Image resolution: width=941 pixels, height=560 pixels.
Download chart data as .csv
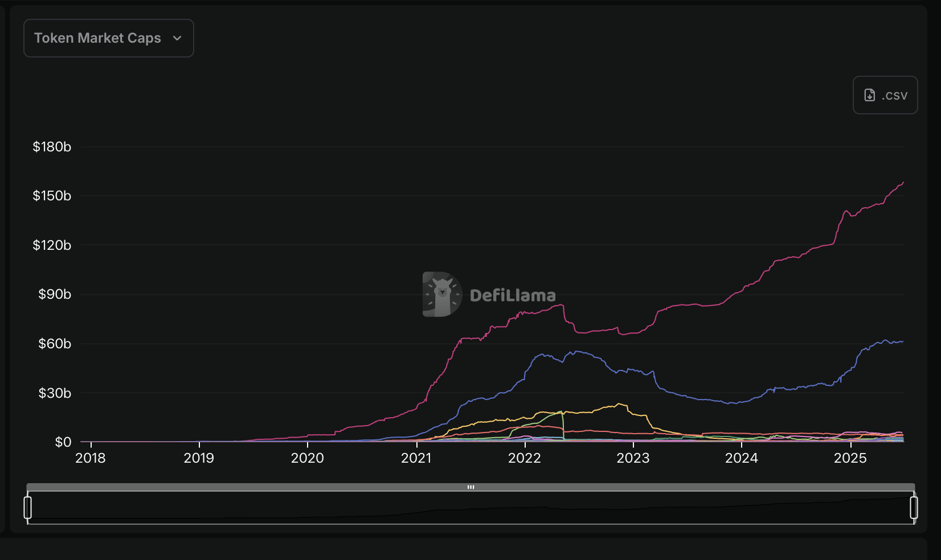pyautogui.click(x=885, y=95)
